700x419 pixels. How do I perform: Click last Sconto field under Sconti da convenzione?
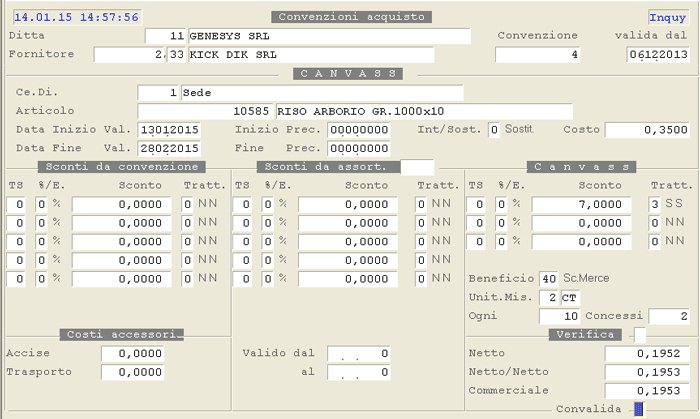121,279
